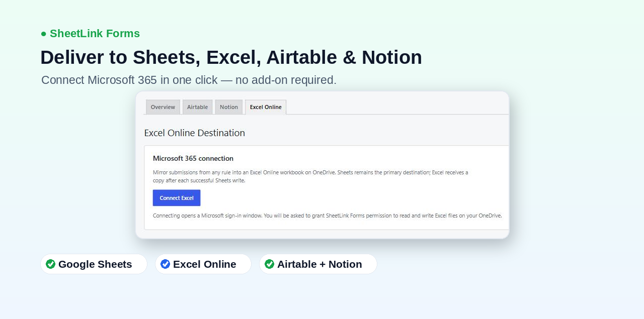Click the Excel Online Destination heading

click(195, 133)
